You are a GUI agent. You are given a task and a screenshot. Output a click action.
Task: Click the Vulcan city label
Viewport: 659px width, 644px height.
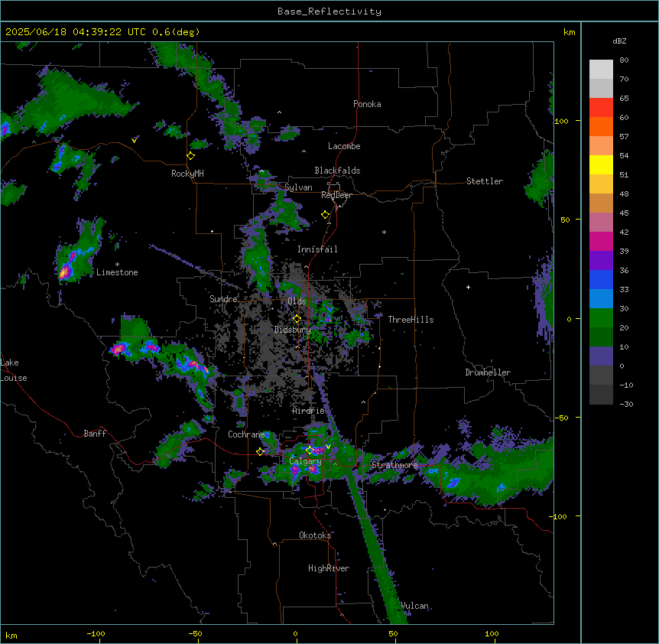click(415, 606)
